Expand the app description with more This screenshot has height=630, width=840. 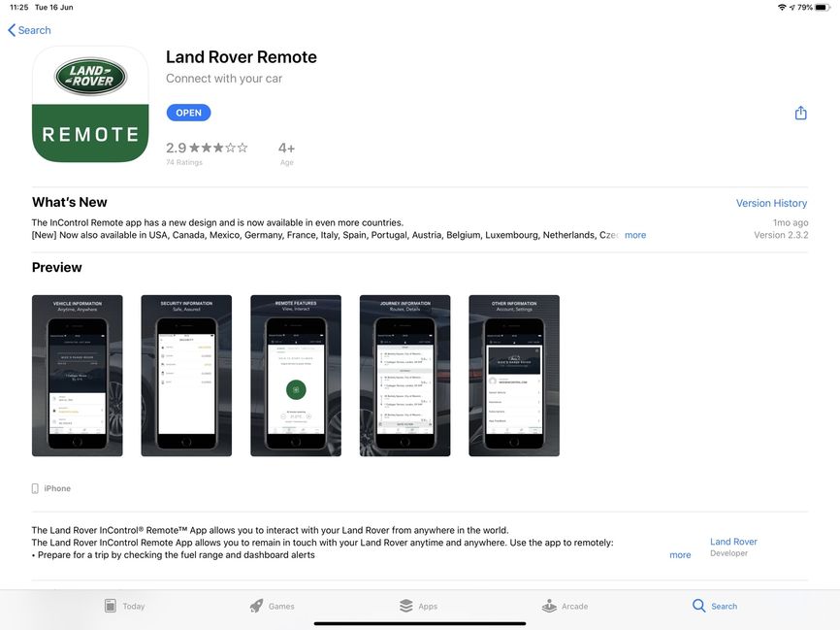coord(680,555)
